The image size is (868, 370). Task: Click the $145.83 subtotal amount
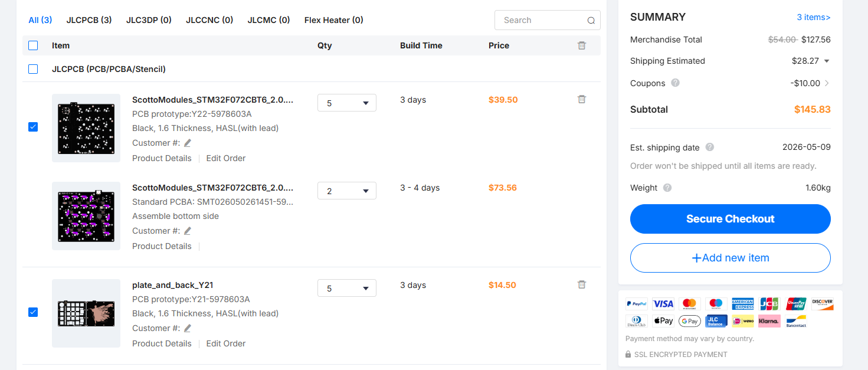coord(813,109)
